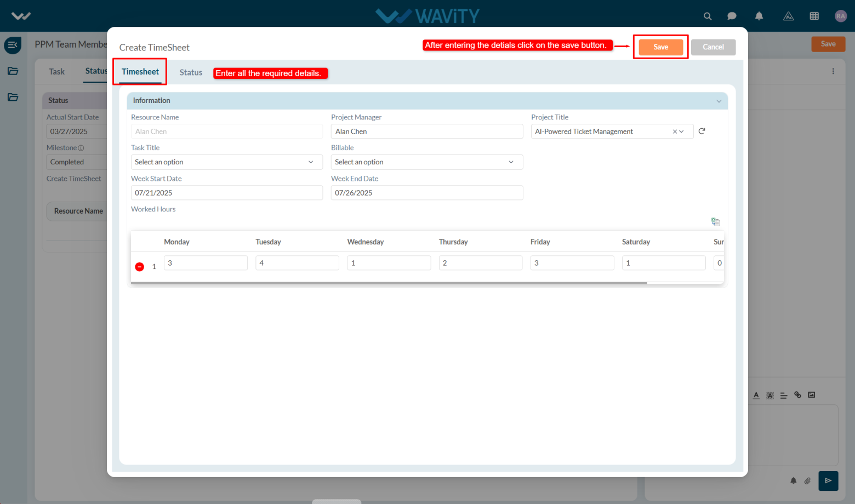The height and width of the screenshot is (504, 855).
Task: Choose the text highlight icon in comment toolbar
Action: tap(770, 395)
